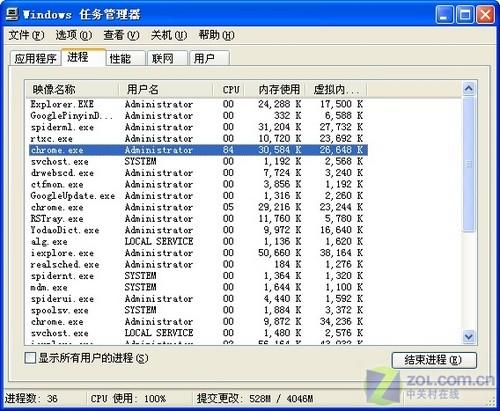Click the scrollbar up arrow
Viewport: 500px width, 411px height.
[469, 89]
